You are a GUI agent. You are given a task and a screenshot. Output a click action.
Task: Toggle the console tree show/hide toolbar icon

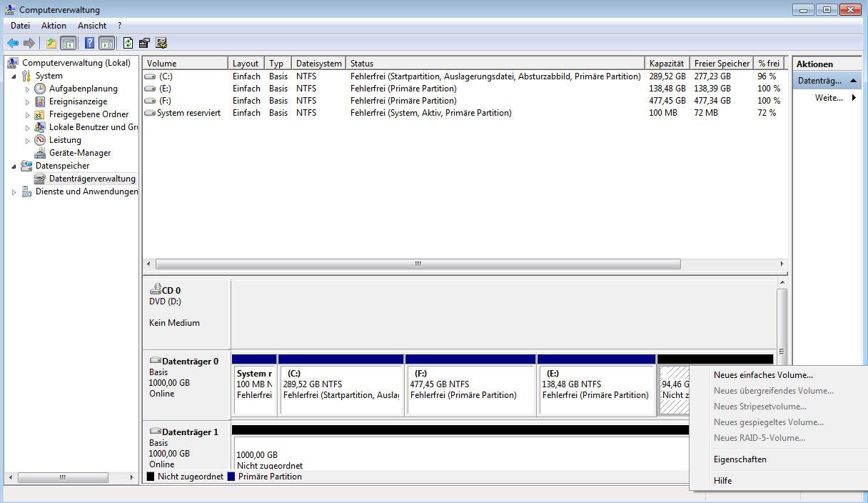pyautogui.click(x=69, y=43)
